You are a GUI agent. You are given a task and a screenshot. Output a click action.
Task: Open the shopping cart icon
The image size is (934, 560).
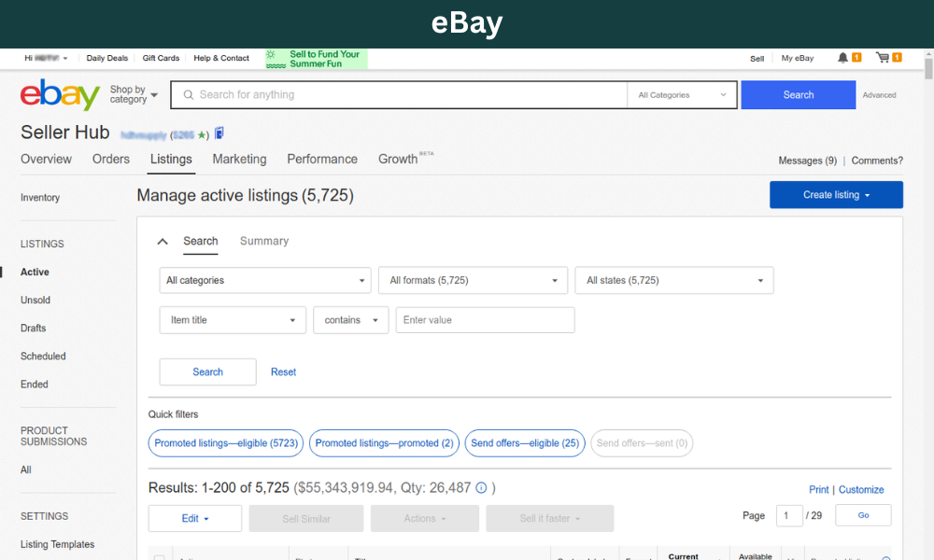(x=883, y=58)
